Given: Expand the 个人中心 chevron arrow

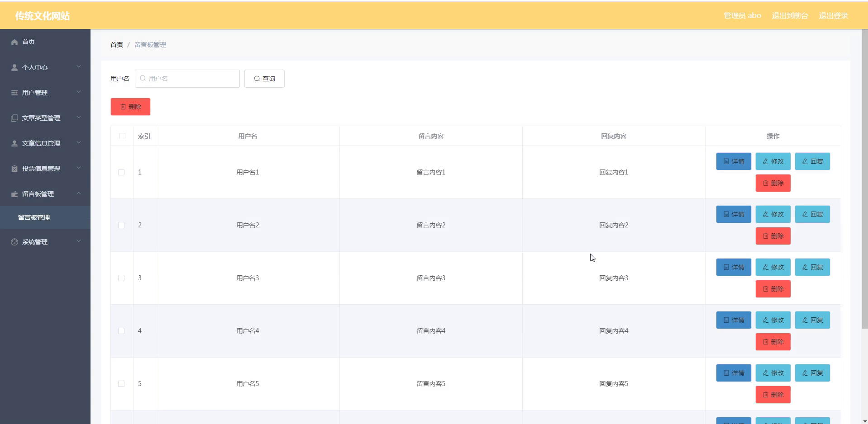Looking at the screenshot, I should click(79, 67).
